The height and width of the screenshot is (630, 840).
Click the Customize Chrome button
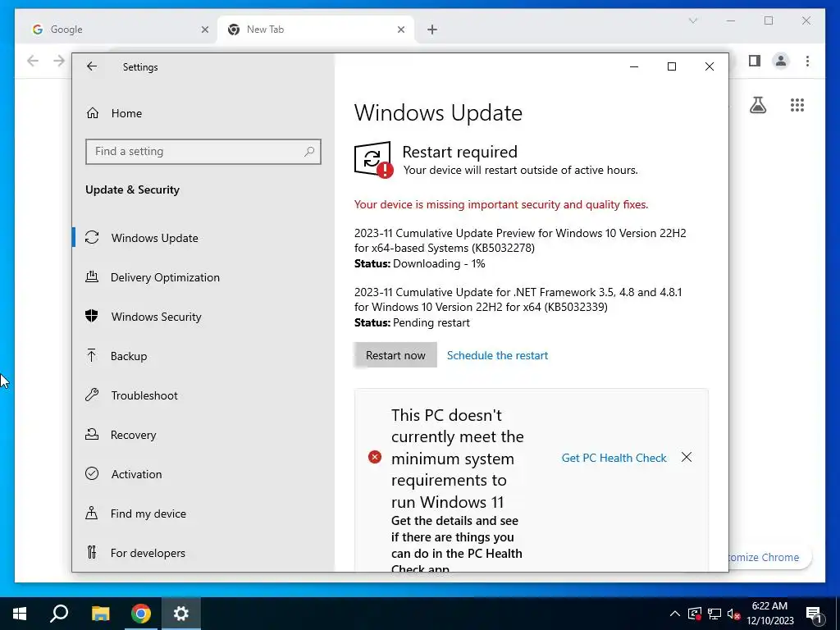point(769,557)
